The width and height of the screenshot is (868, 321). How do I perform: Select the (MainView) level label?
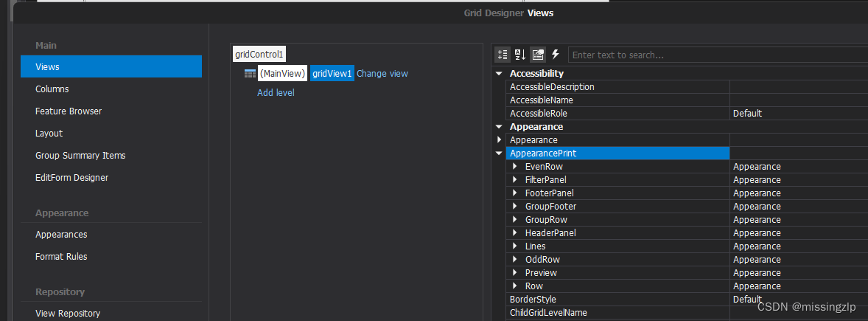(282, 73)
